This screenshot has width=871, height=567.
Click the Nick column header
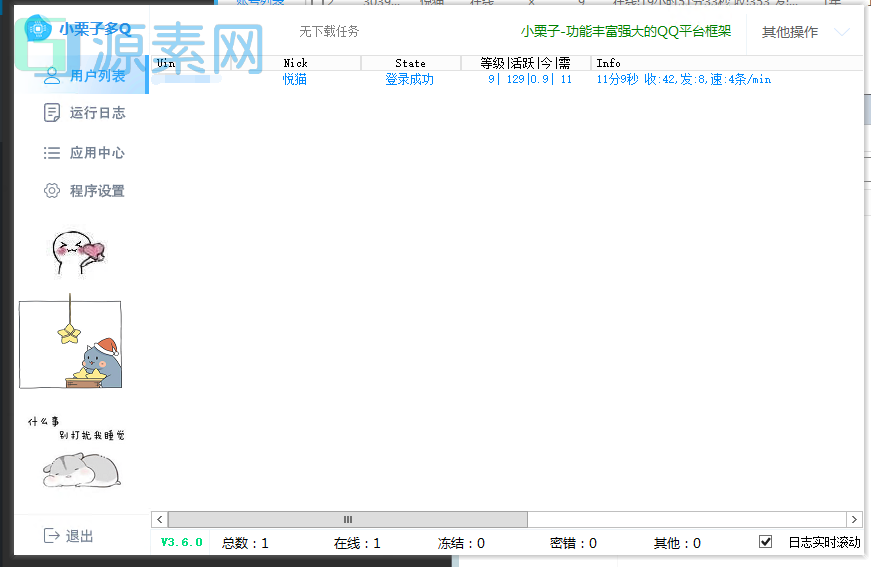[296, 63]
